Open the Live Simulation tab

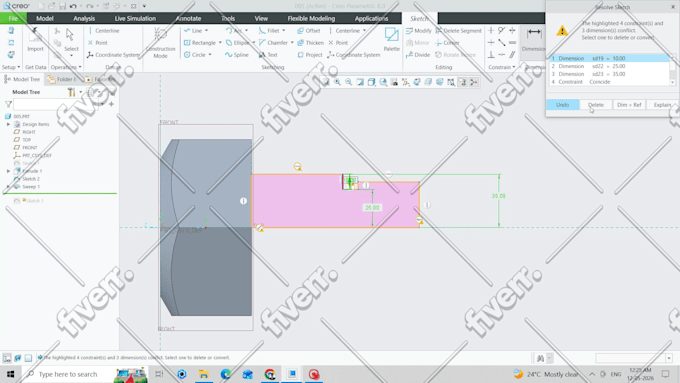135,18
